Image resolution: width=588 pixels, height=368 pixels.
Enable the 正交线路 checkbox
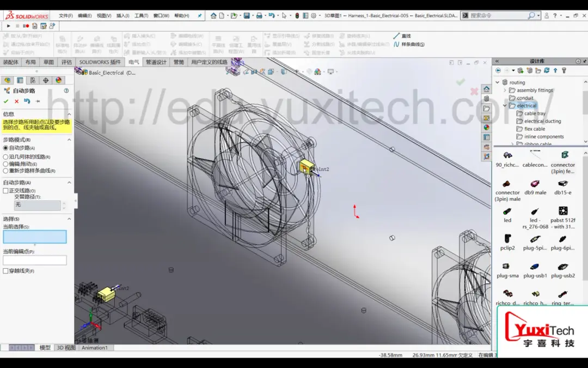tap(5, 191)
